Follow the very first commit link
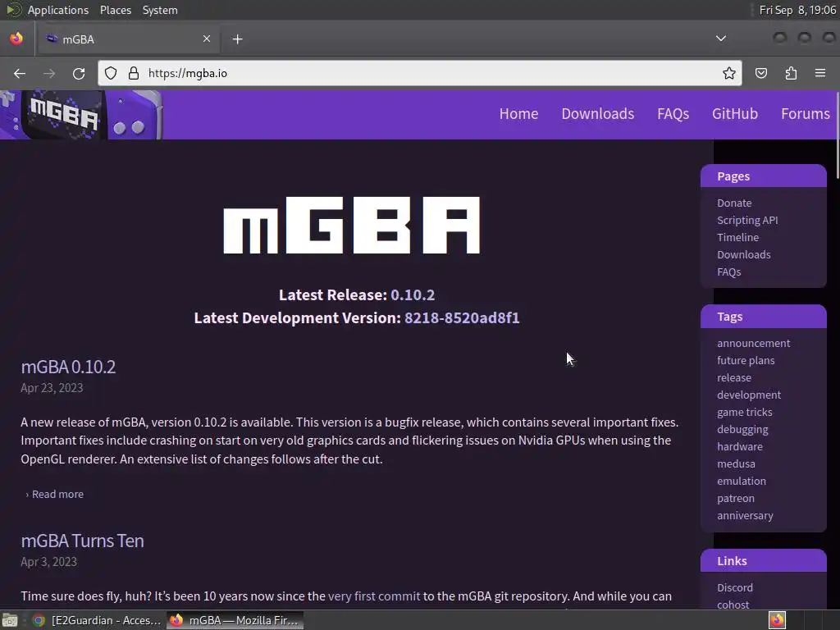This screenshot has height=630, width=840. coord(374,596)
